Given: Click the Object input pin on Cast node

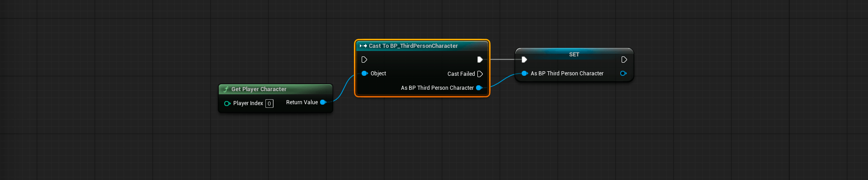Looking at the screenshot, I should pos(364,74).
